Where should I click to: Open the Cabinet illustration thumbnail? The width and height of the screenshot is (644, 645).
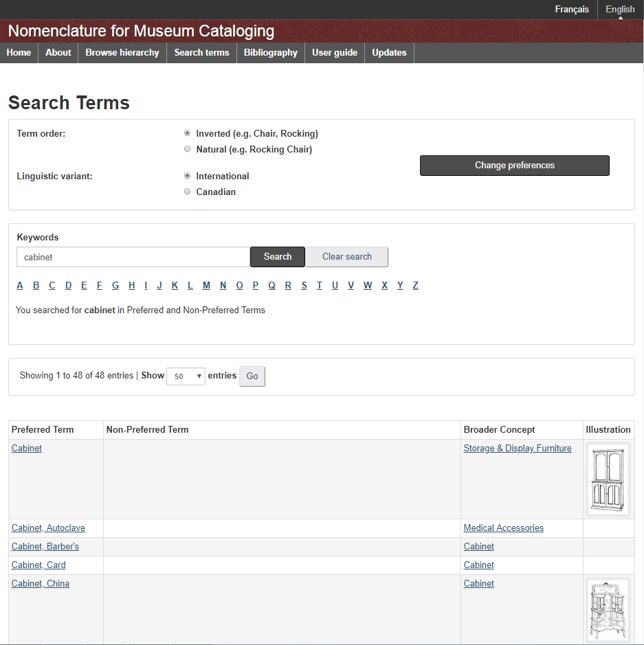[x=608, y=479]
